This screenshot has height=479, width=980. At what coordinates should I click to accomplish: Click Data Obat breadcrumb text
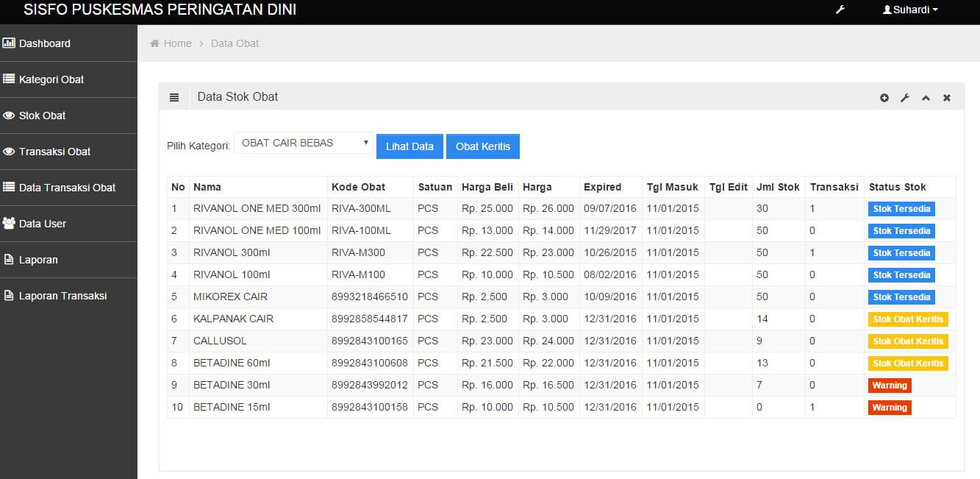pos(235,43)
